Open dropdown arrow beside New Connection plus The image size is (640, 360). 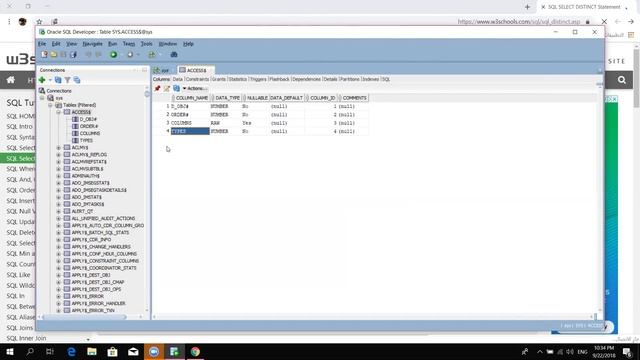point(50,80)
